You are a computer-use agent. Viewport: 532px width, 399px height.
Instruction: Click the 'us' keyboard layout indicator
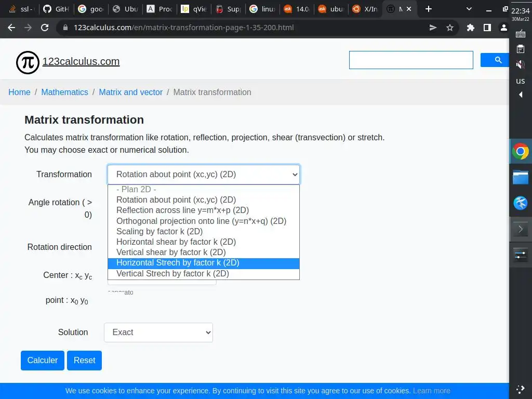coord(521,81)
